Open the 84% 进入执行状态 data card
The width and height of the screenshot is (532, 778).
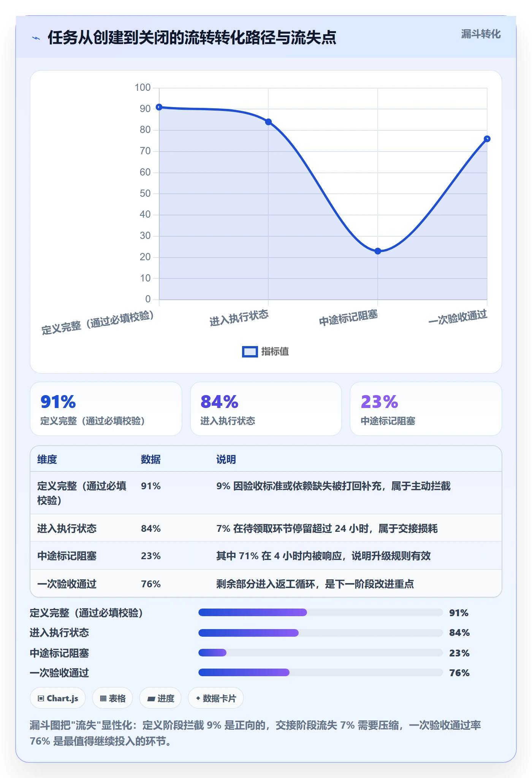pyautogui.click(x=266, y=409)
